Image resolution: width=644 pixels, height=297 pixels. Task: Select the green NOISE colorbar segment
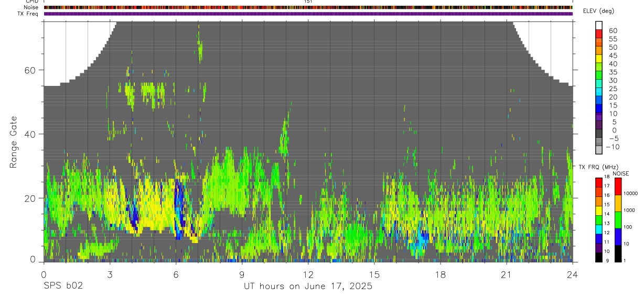click(618, 220)
